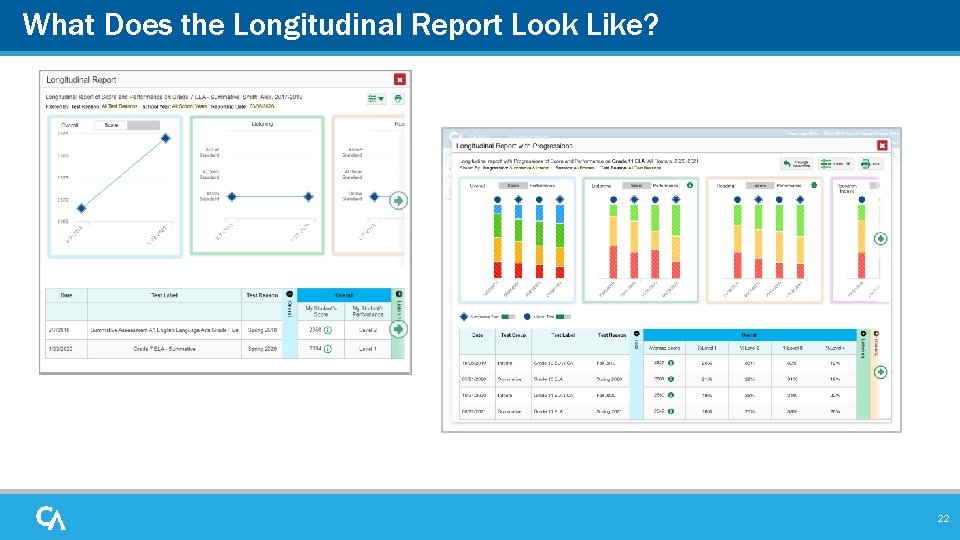Select the higher data point on Overall line chart

165,138
